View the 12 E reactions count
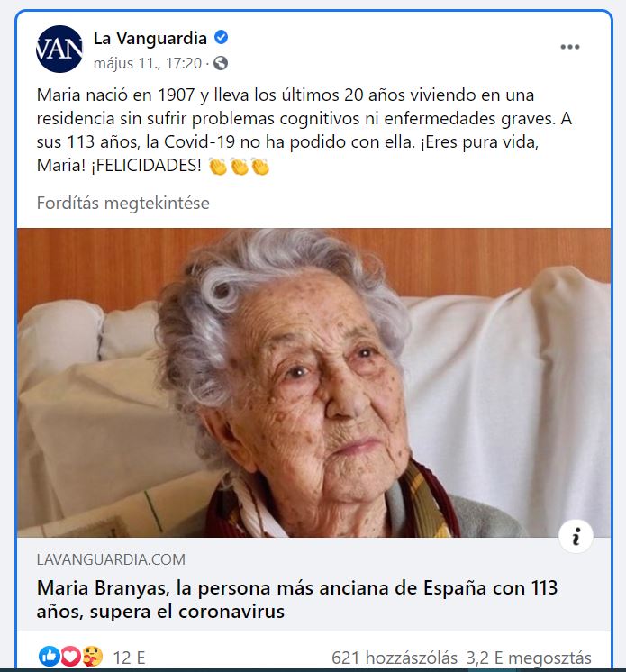 129,658
